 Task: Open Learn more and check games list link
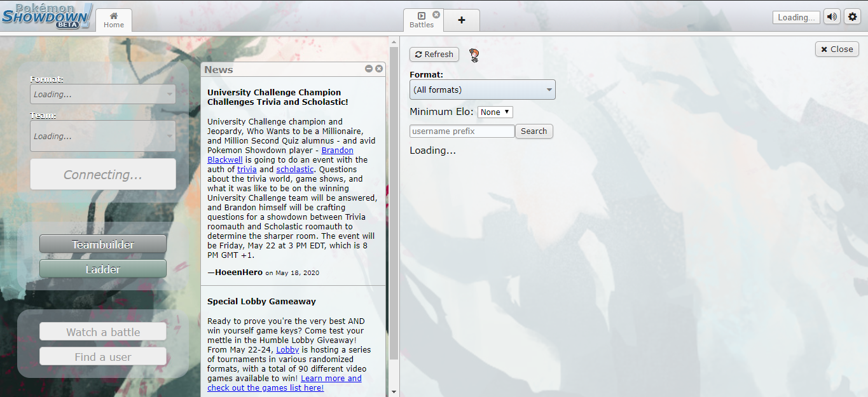(x=284, y=383)
